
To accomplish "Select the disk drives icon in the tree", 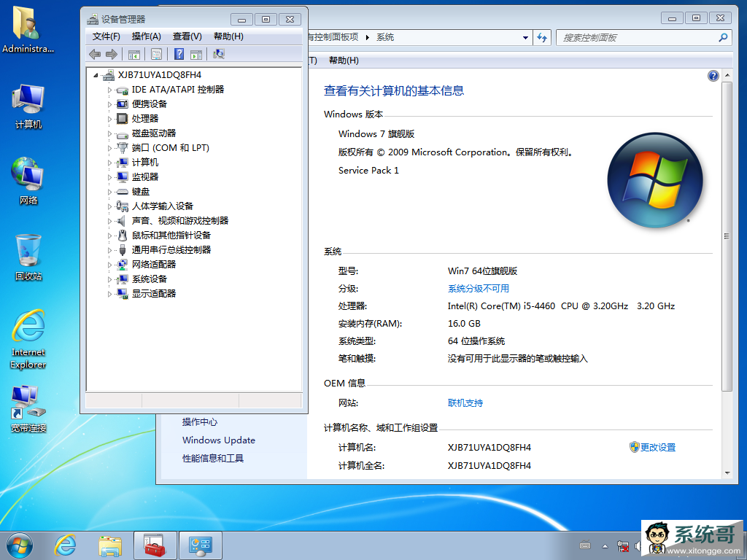I will (x=123, y=134).
